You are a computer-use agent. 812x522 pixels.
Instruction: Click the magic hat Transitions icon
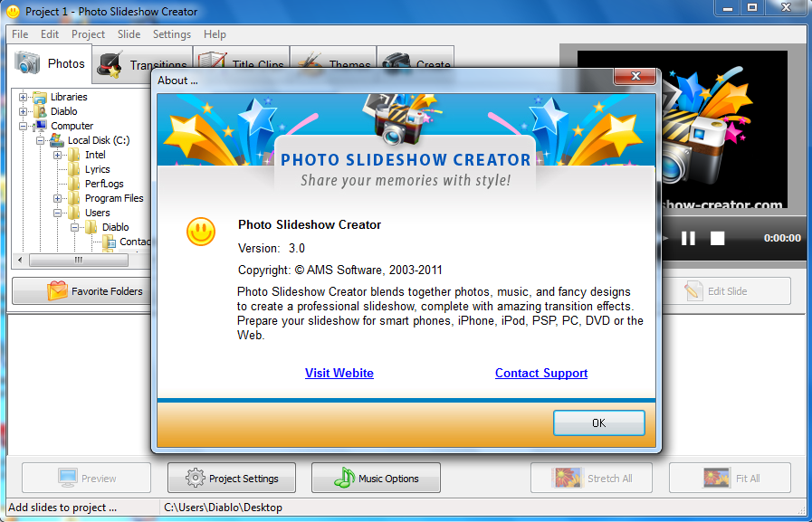(110, 64)
